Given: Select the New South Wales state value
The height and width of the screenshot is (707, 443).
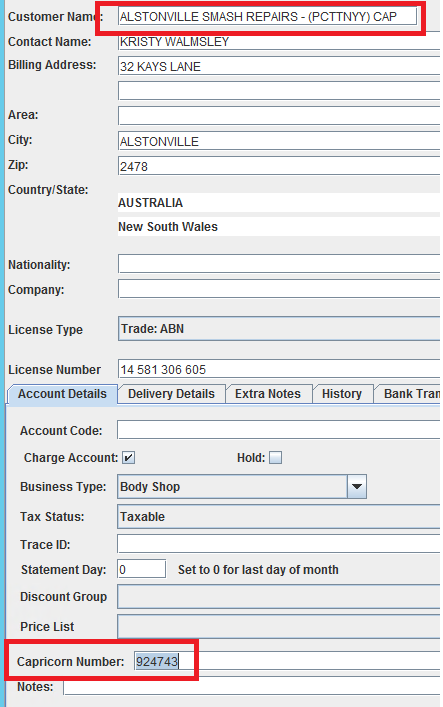Looking at the screenshot, I should coord(279,226).
